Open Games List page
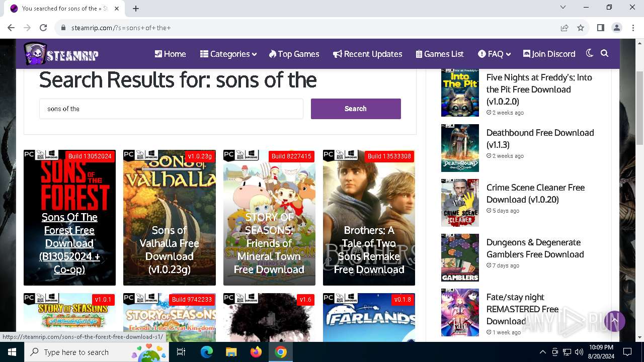The image size is (644, 362). click(x=440, y=54)
